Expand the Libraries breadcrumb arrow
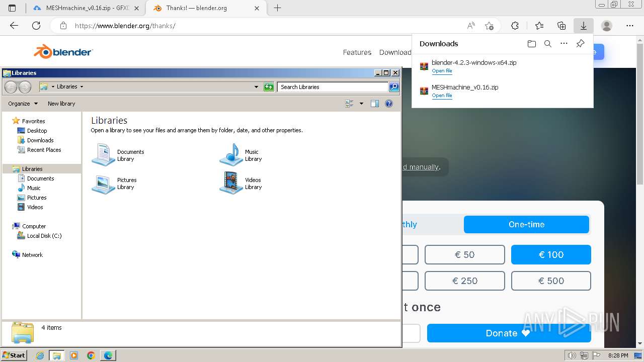The height and width of the screenshot is (362, 644). pos(82,86)
